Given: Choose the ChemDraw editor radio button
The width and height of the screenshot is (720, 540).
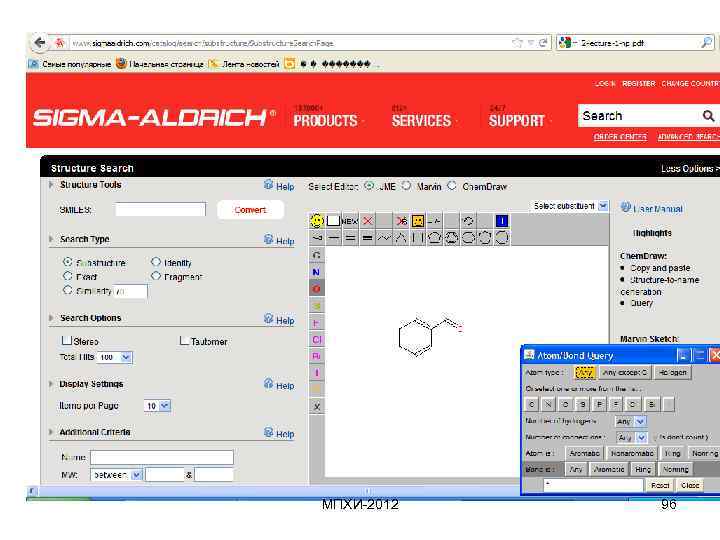Looking at the screenshot, I should coord(452,186).
